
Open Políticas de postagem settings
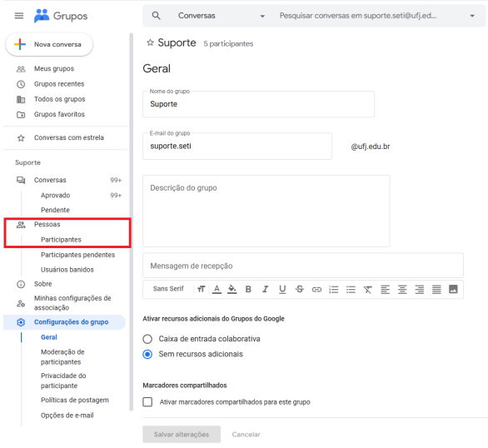(75, 401)
